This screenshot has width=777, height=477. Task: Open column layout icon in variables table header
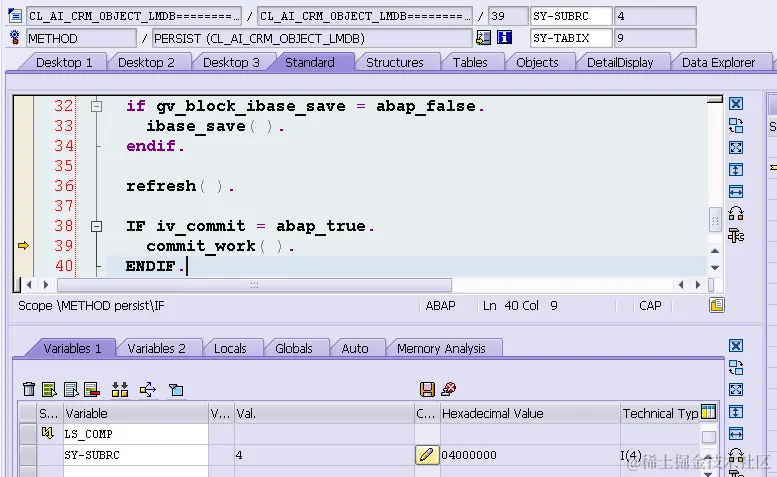pos(709,412)
